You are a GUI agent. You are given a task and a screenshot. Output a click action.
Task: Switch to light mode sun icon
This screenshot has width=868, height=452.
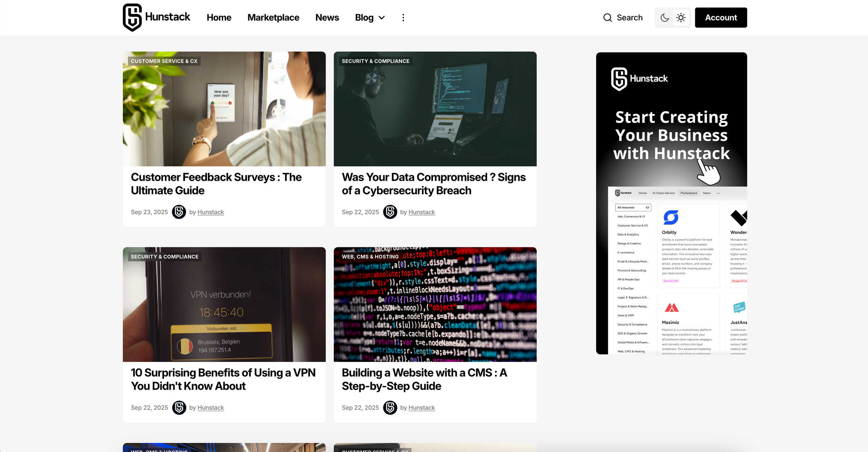(x=681, y=17)
